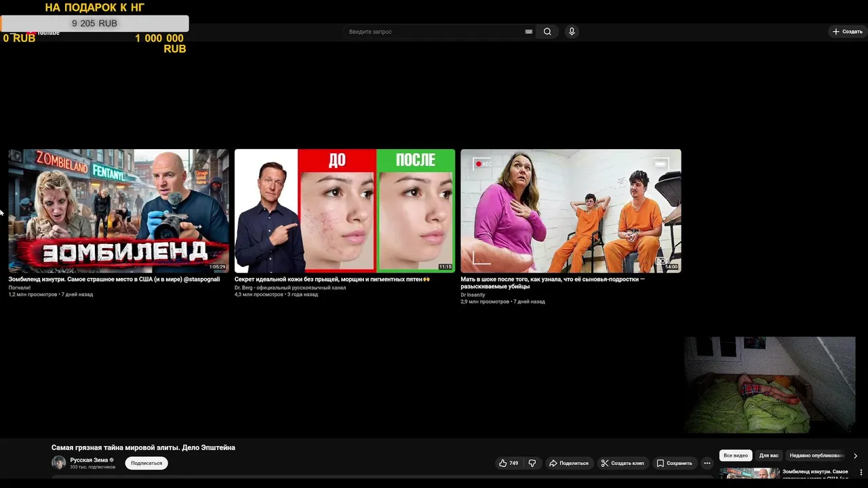The width and height of the screenshot is (868, 488).
Task: Click the search magnifier icon
Action: point(547,32)
